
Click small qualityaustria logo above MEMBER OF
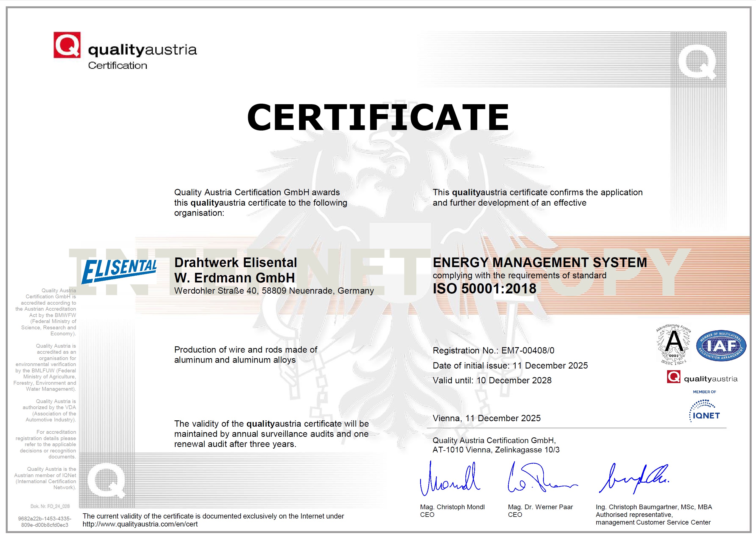point(702,378)
